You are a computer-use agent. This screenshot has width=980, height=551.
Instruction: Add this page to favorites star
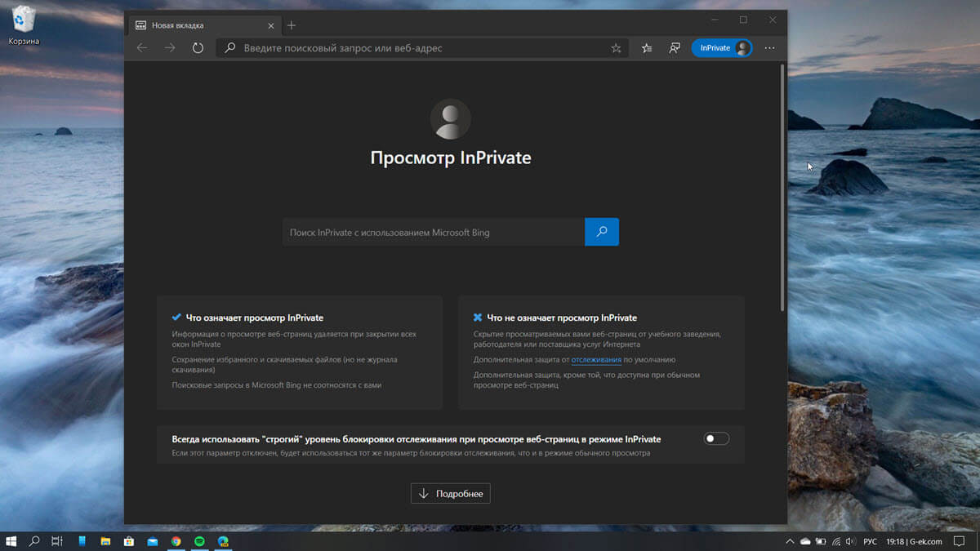(616, 48)
